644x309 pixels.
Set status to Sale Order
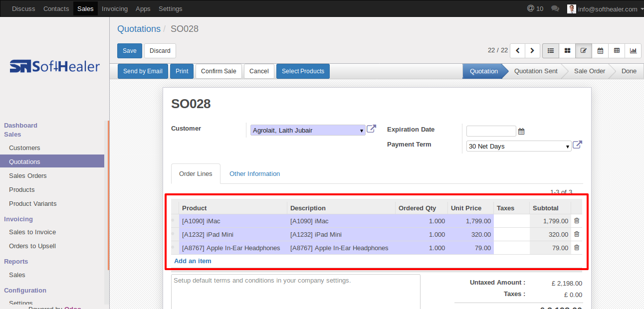point(590,71)
